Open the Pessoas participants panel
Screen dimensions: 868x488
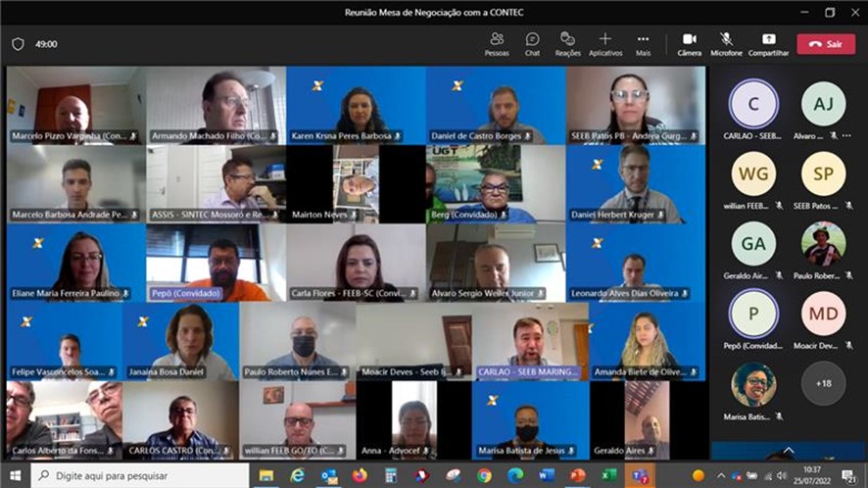click(x=497, y=44)
